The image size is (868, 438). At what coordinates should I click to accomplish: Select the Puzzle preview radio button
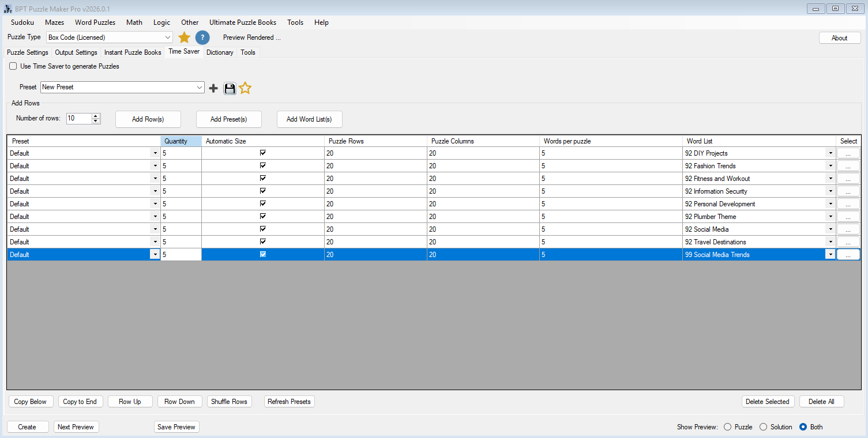click(x=727, y=427)
